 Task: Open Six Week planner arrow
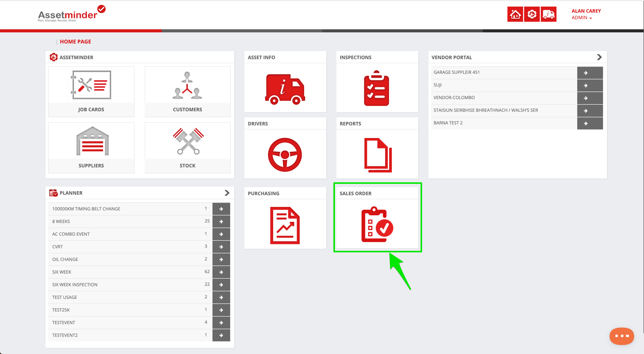point(221,272)
